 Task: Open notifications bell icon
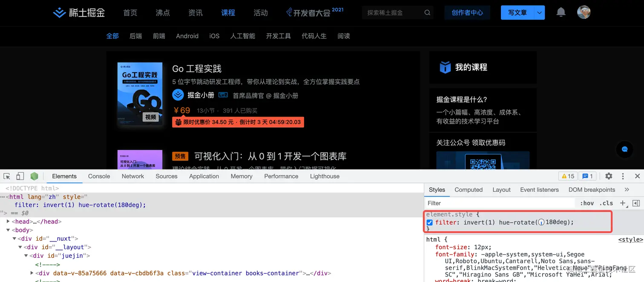coord(561,12)
